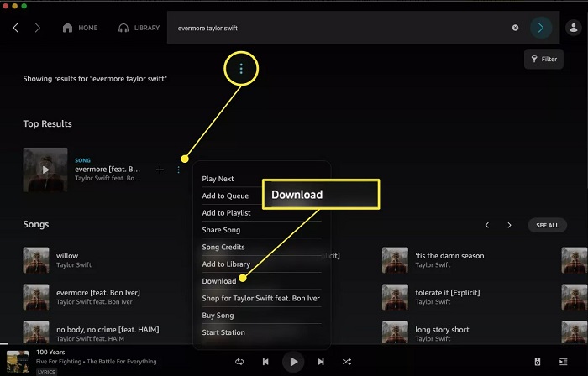Open the Filter options

pos(543,60)
